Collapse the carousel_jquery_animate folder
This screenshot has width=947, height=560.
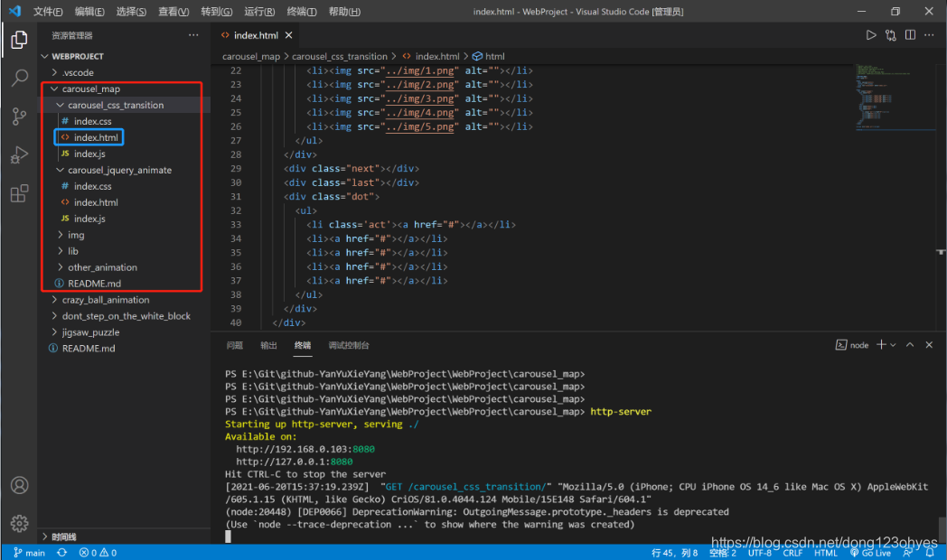click(113, 170)
